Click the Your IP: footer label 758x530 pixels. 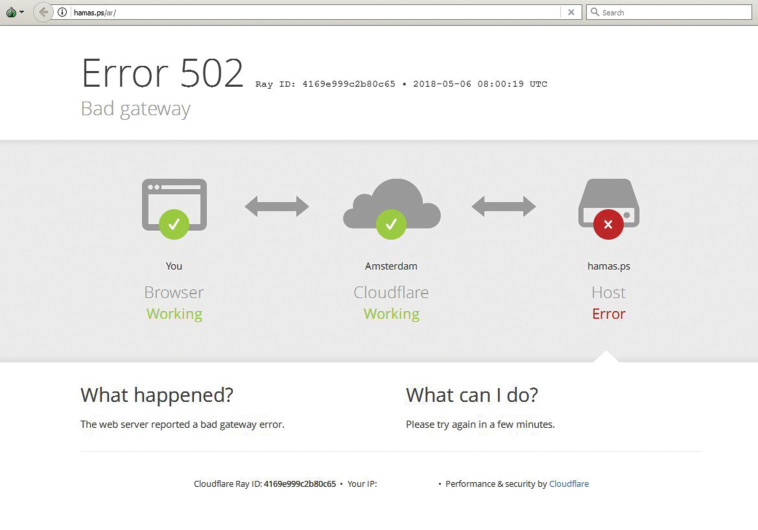[362, 484]
